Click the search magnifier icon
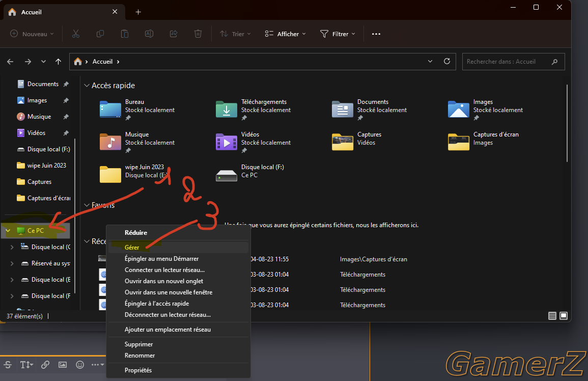The image size is (588, 381). 554,62
